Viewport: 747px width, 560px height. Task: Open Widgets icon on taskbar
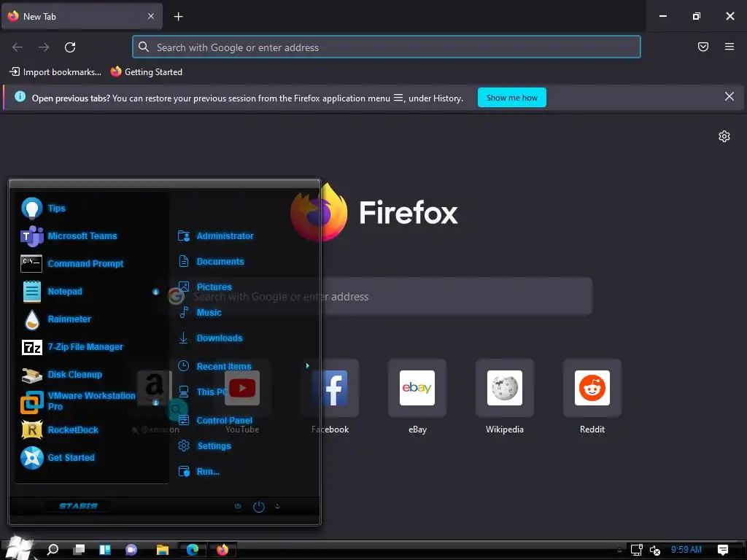(x=105, y=550)
